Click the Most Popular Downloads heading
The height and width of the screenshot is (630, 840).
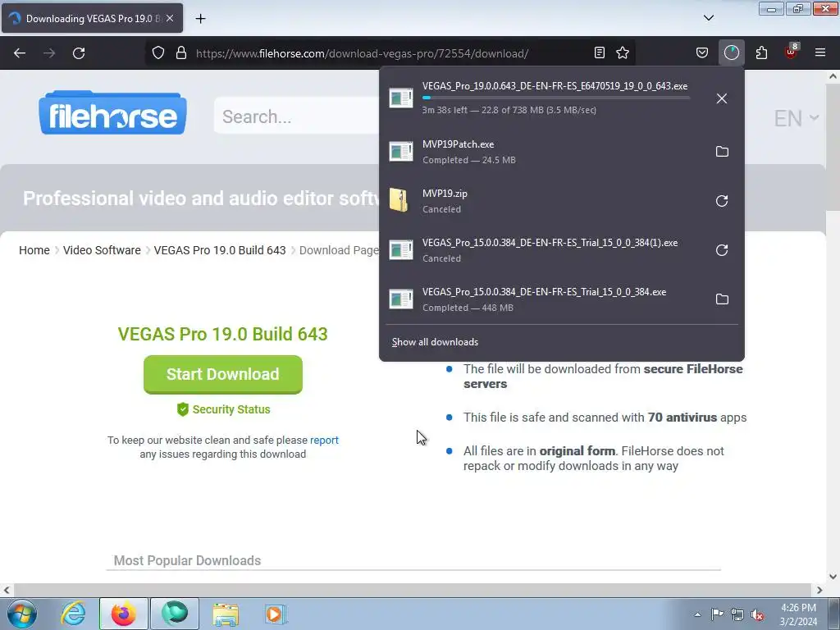coord(188,560)
